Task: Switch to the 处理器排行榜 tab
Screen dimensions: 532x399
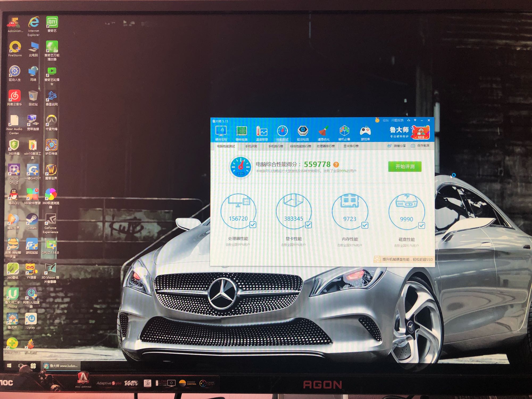Action: pos(326,146)
